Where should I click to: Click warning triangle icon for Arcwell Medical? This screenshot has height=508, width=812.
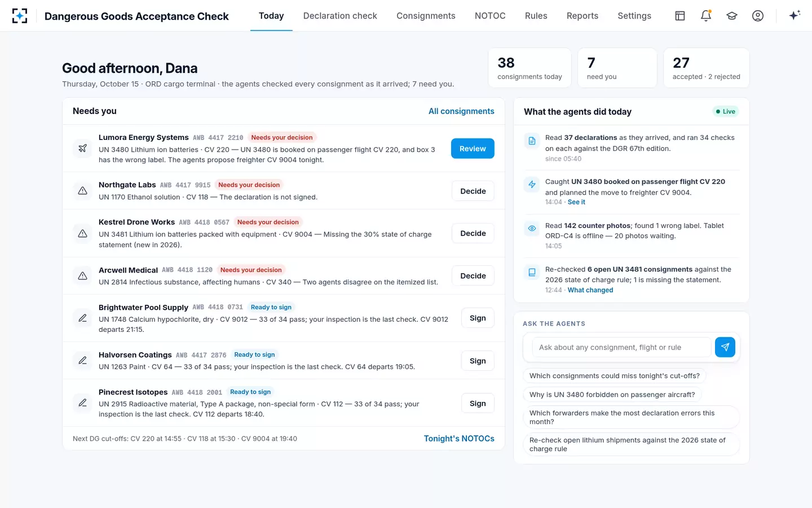point(82,276)
